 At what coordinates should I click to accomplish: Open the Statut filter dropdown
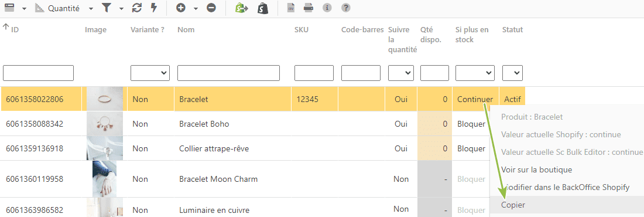pos(512,73)
